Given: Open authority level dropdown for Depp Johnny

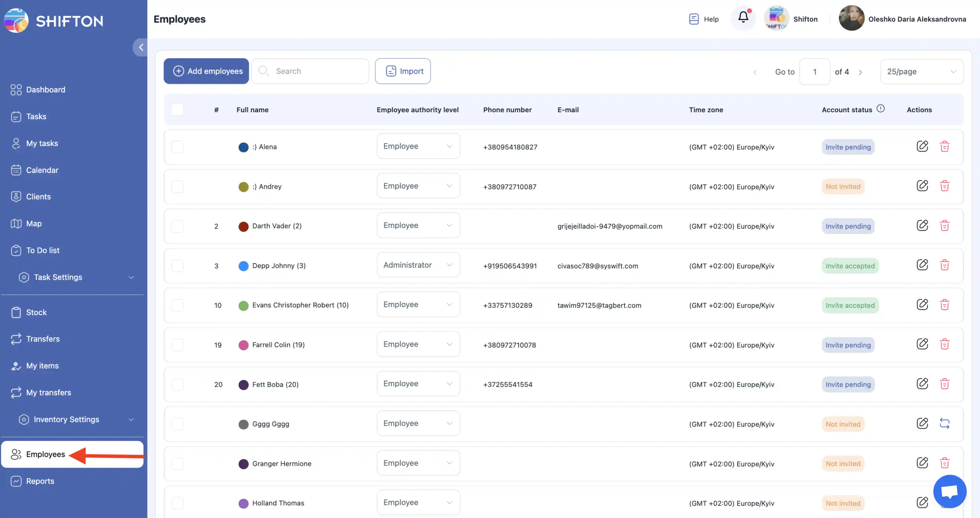Looking at the screenshot, I should [x=418, y=265].
